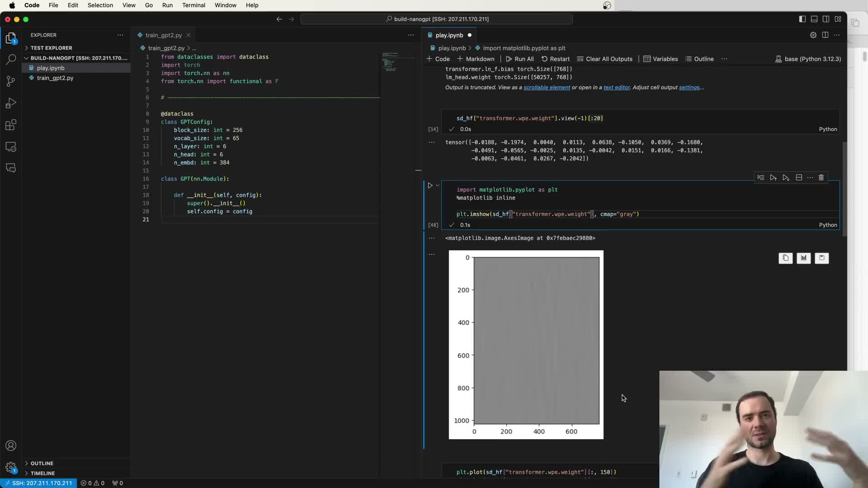Viewport: 868px width, 488px height.
Task: Expand the TIMELINE section
Action: (x=42, y=473)
